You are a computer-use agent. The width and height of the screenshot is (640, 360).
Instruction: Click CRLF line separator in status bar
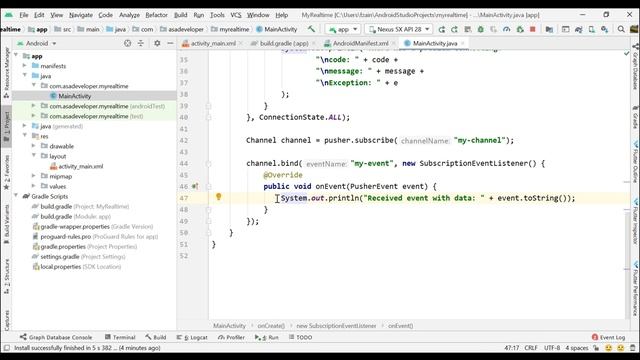[531, 348]
